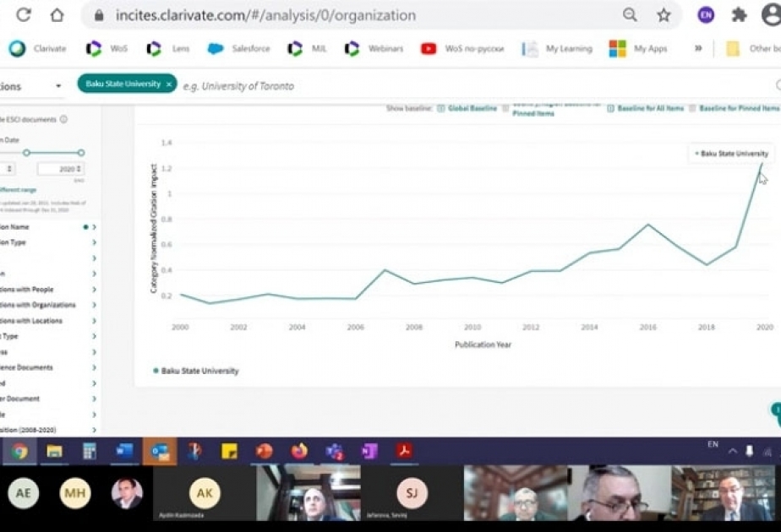
Task: Open the YouTube WoS по-русски bookmark
Action: 462,48
